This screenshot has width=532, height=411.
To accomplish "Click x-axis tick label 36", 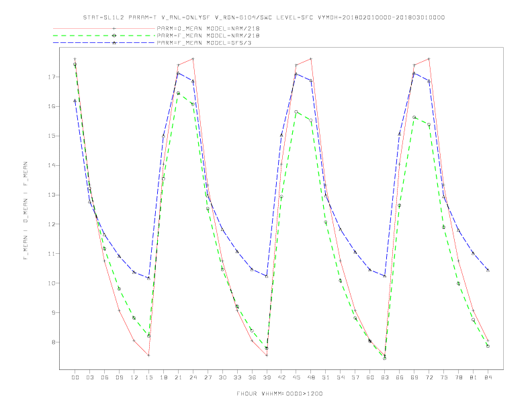I will click(x=252, y=377).
